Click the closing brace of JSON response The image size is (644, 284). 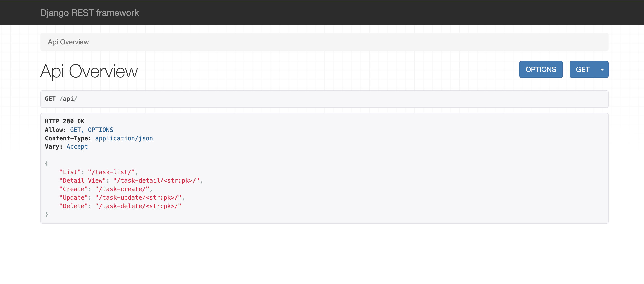(x=47, y=214)
